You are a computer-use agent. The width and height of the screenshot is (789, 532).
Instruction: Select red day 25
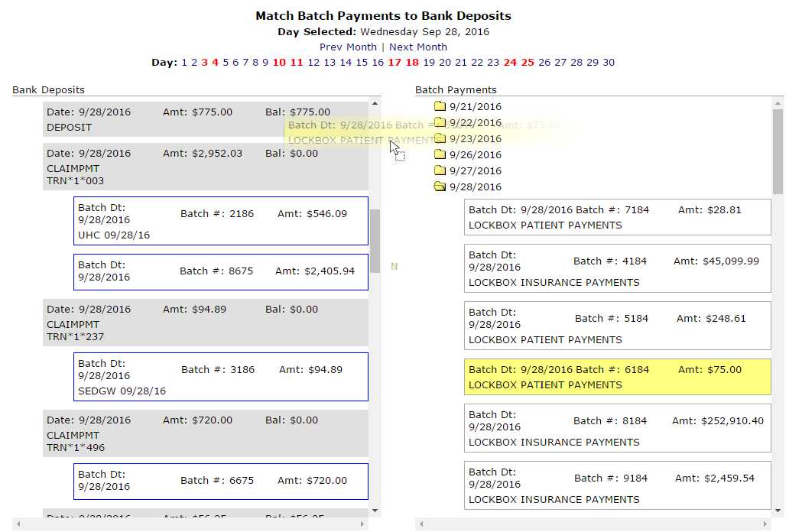[x=528, y=63]
